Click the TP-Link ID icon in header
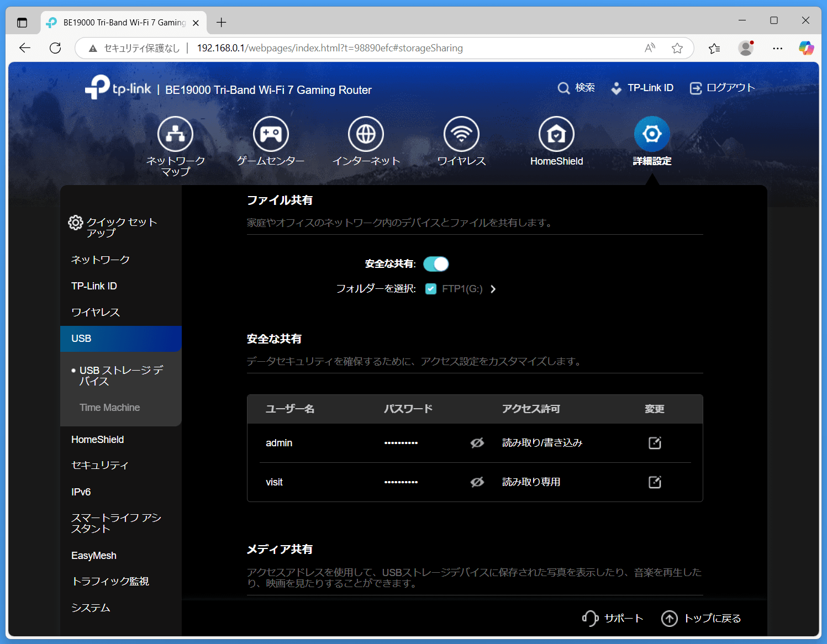This screenshot has width=827, height=644. click(x=616, y=88)
